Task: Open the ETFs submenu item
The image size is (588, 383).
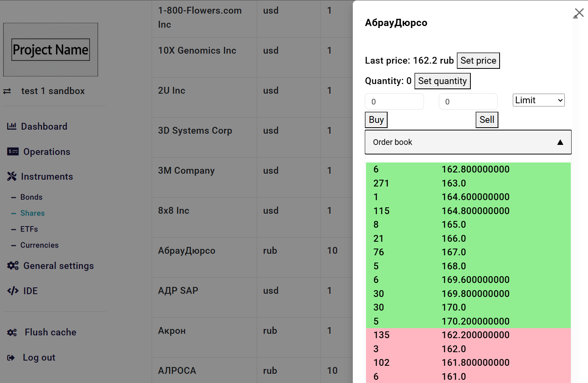Action: (x=29, y=229)
